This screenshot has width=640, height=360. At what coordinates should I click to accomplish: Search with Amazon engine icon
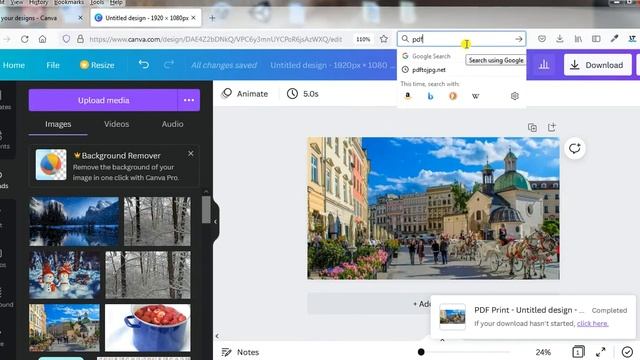pyautogui.click(x=408, y=96)
